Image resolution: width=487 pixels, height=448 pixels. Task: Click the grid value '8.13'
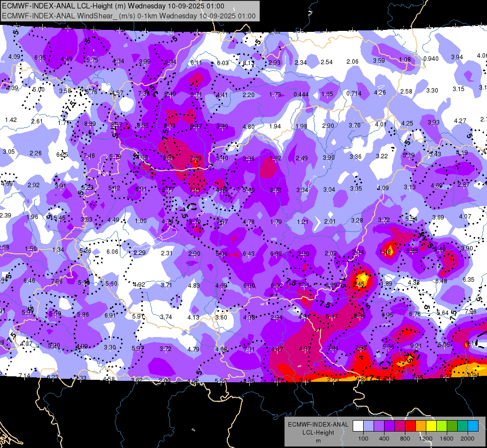tap(248, 63)
